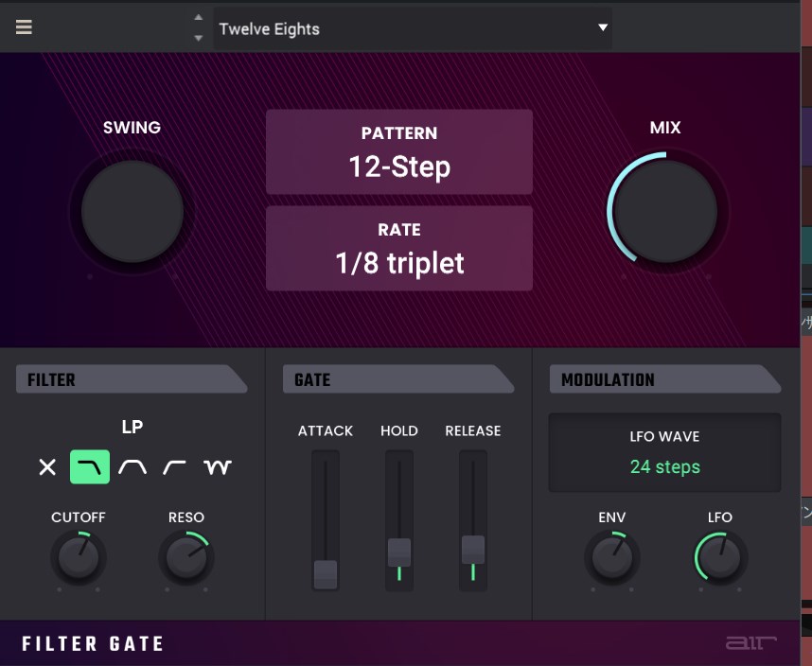
Task: Click the Release slider handle
Action: [x=473, y=549]
